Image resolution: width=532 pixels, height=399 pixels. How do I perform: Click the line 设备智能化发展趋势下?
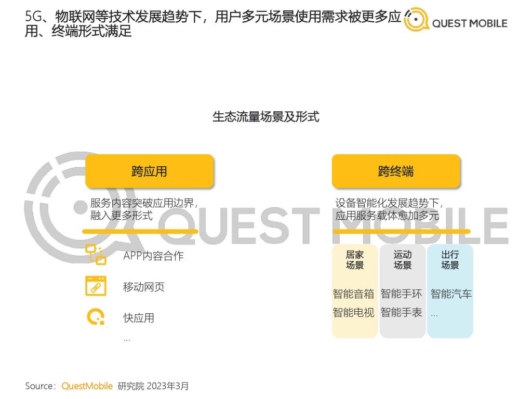pyautogui.click(x=389, y=203)
